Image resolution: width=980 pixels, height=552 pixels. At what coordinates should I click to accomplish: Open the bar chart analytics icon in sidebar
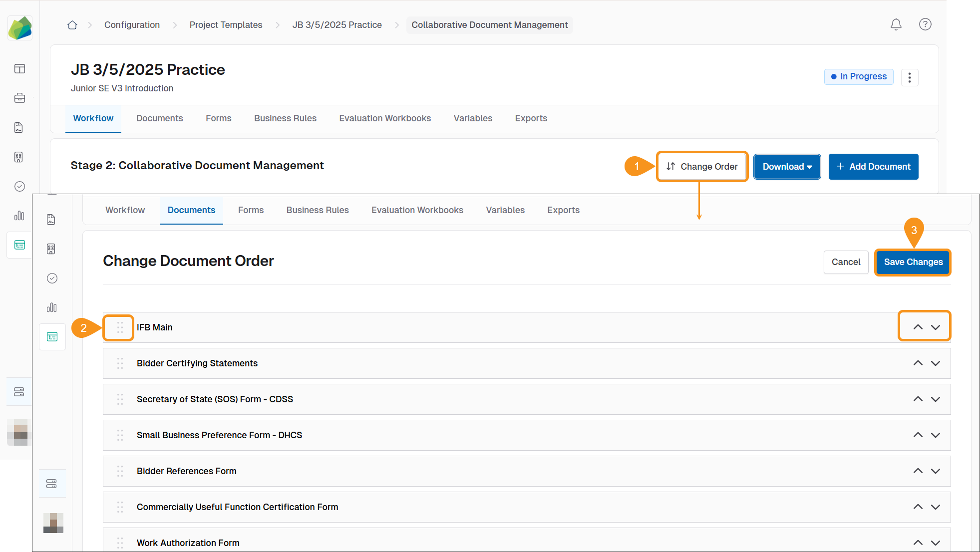click(19, 216)
